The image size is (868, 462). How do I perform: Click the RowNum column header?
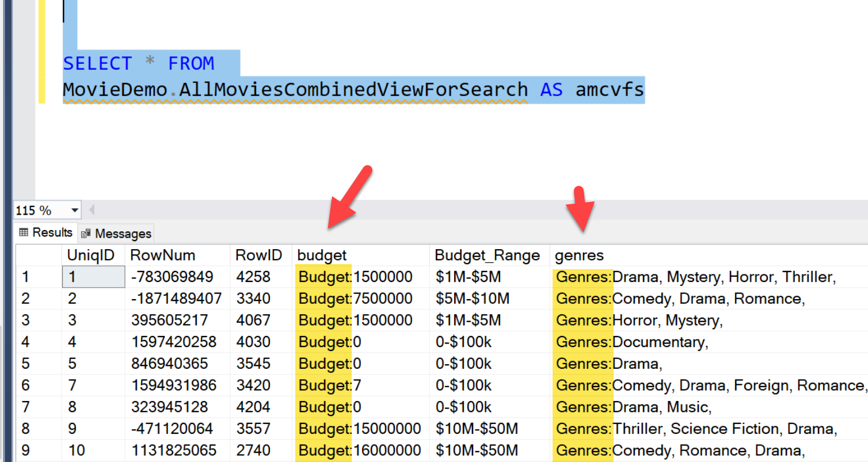pos(177,255)
